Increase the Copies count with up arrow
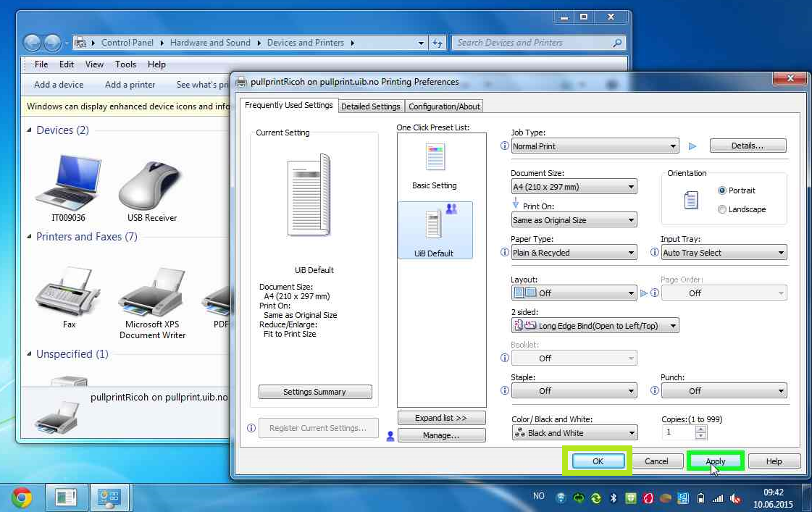This screenshot has height=512, width=812. (700, 429)
